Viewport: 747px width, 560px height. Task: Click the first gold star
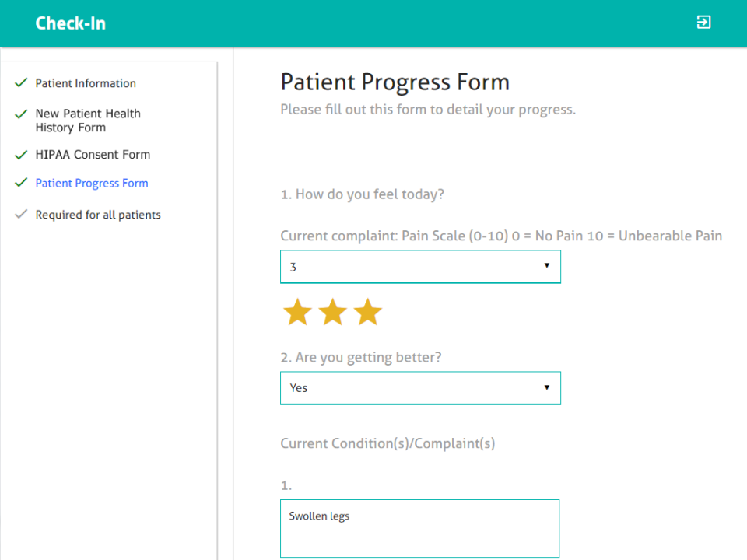(x=297, y=312)
